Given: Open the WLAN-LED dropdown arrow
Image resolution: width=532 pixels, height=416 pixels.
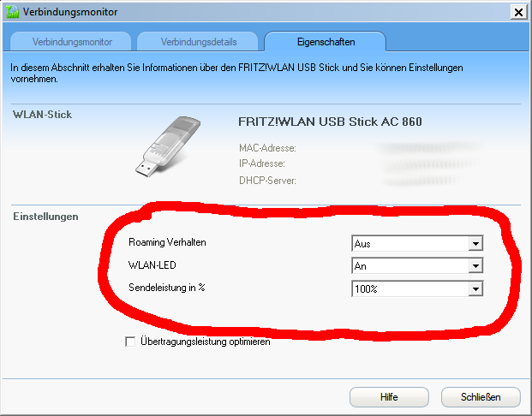Looking at the screenshot, I should pyautogui.click(x=475, y=266).
